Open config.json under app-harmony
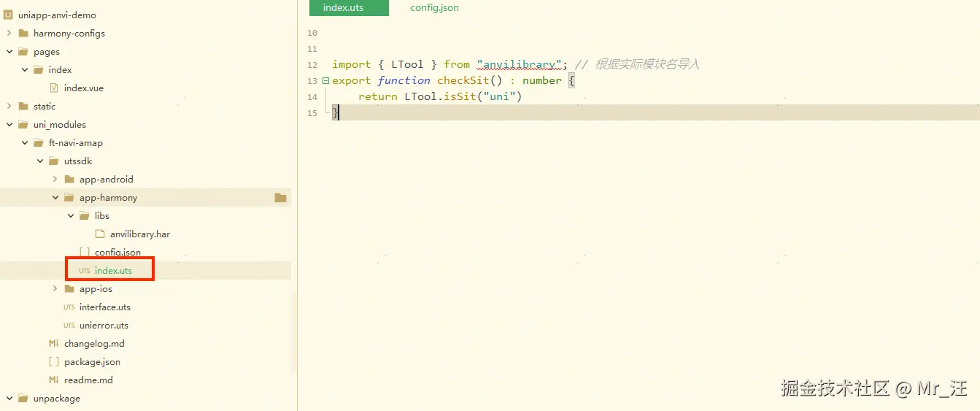This screenshot has width=980, height=411. tap(117, 252)
